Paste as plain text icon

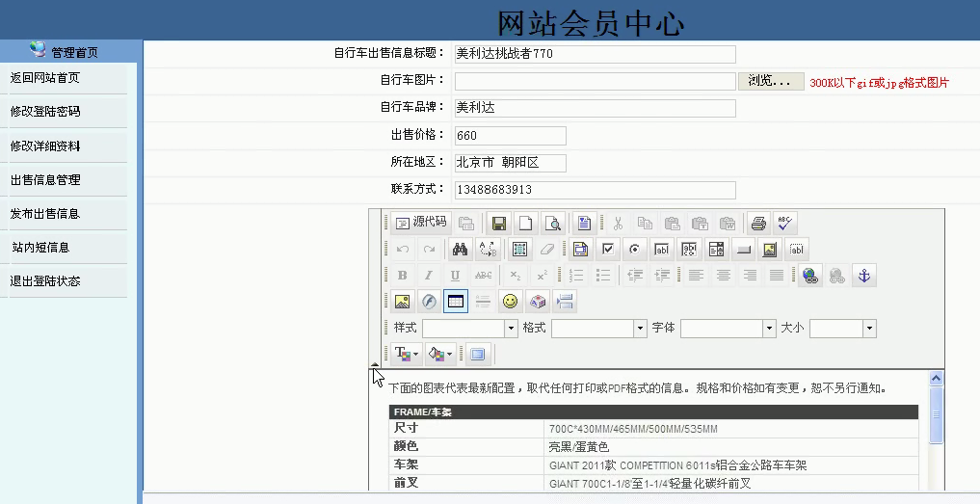(x=700, y=224)
